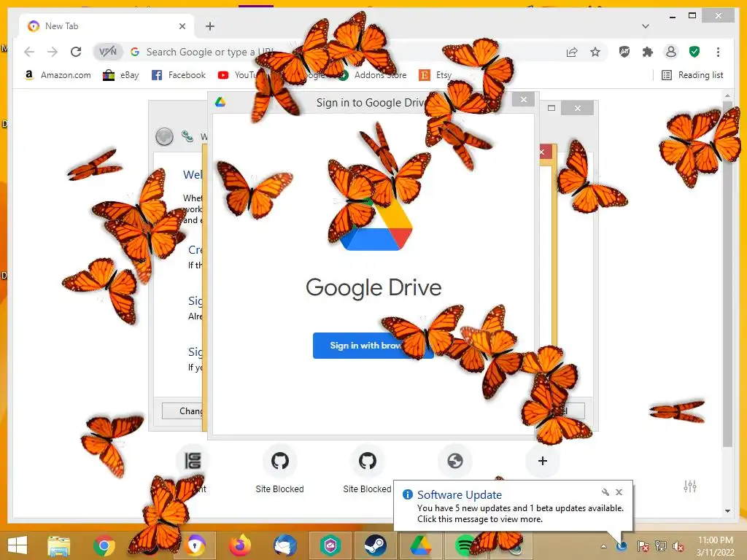Switch to Avast Secure Browser in taskbar

pyautogui.click(x=196, y=545)
